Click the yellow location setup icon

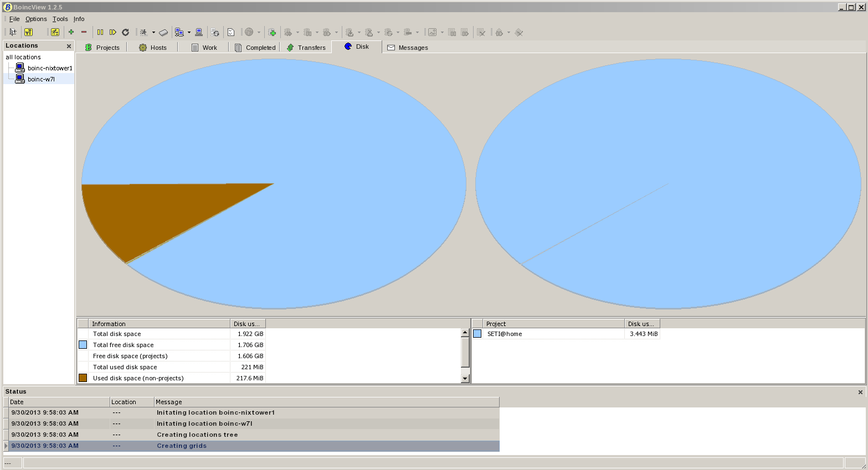(x=55, y=32)
